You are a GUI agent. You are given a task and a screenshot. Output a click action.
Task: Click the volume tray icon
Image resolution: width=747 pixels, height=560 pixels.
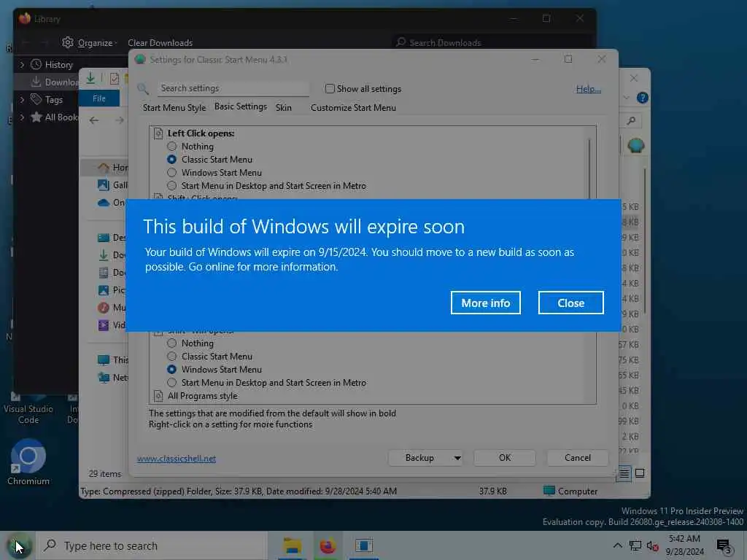652,546
